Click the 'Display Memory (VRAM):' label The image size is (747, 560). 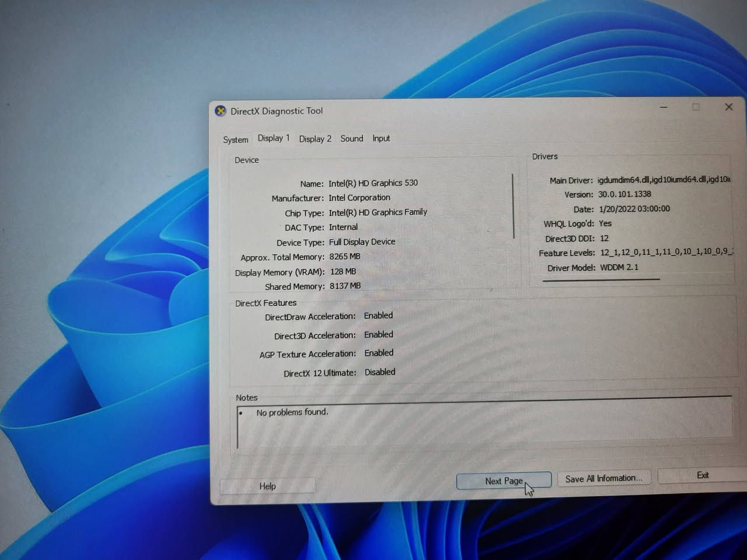click(280, 272)
